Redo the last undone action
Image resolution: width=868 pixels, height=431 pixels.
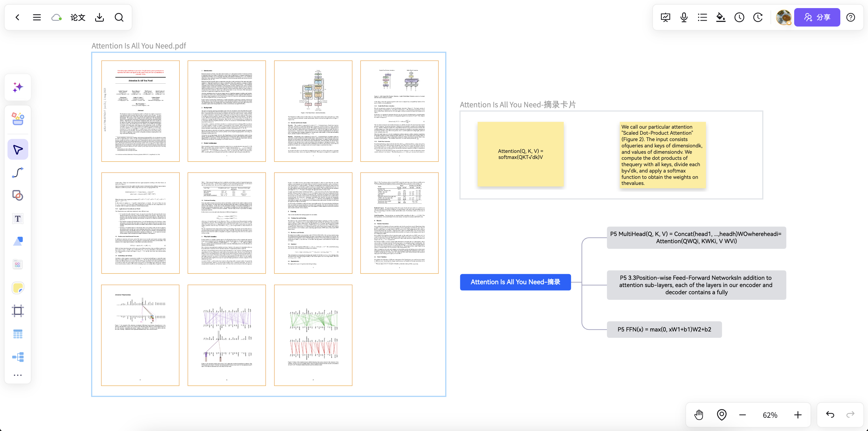[850, 415]
